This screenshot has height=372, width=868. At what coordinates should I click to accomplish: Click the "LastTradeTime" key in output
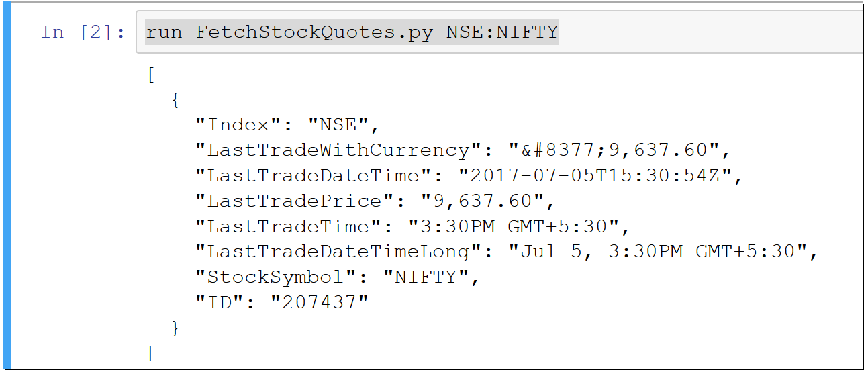(289, 226)
